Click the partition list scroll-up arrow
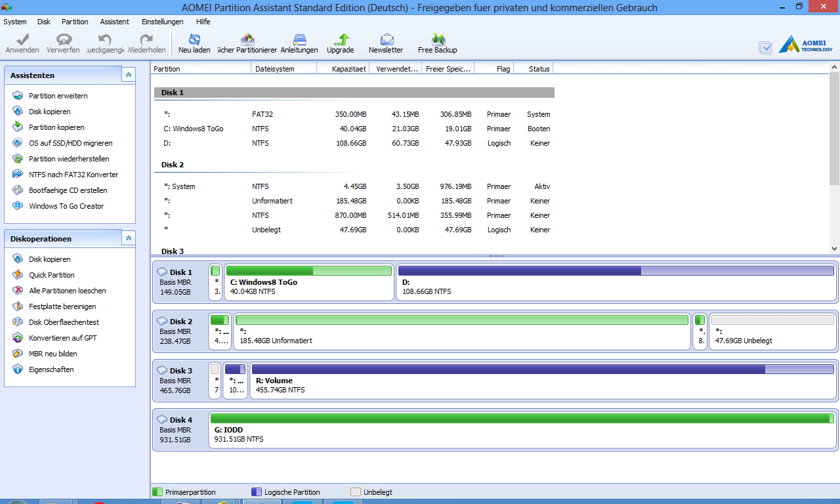 tap(834, 67)
